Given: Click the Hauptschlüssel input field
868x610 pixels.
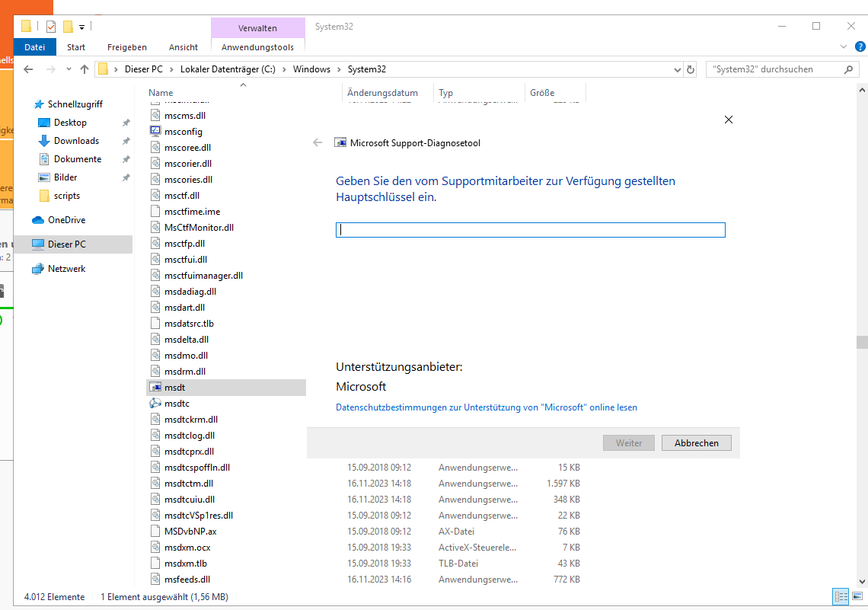Looking at the screenshot, I should pyautogui.click(x=531, y=230).
